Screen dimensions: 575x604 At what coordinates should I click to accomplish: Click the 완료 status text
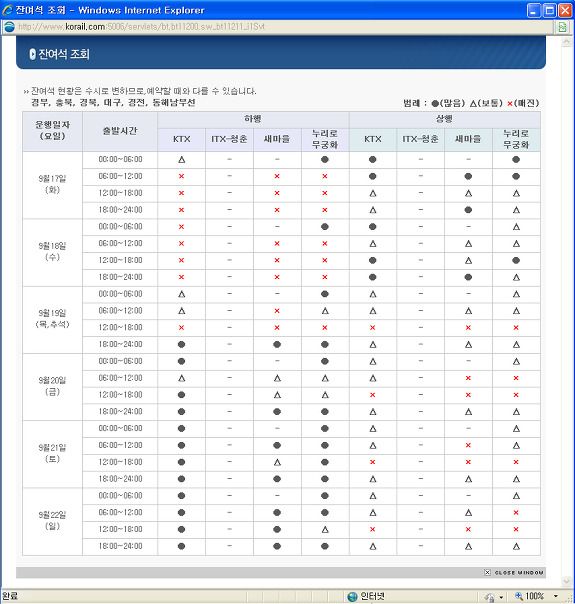pyautogui.click(x=10, y=596)
